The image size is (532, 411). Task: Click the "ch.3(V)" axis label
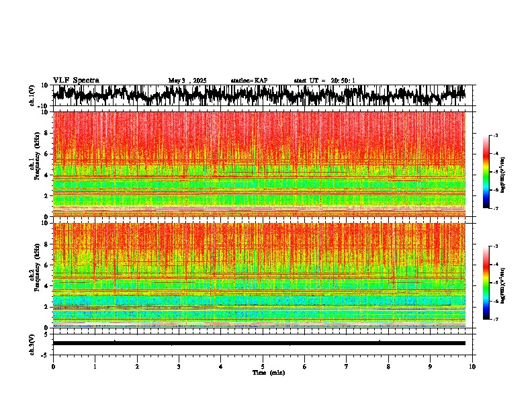32,345
